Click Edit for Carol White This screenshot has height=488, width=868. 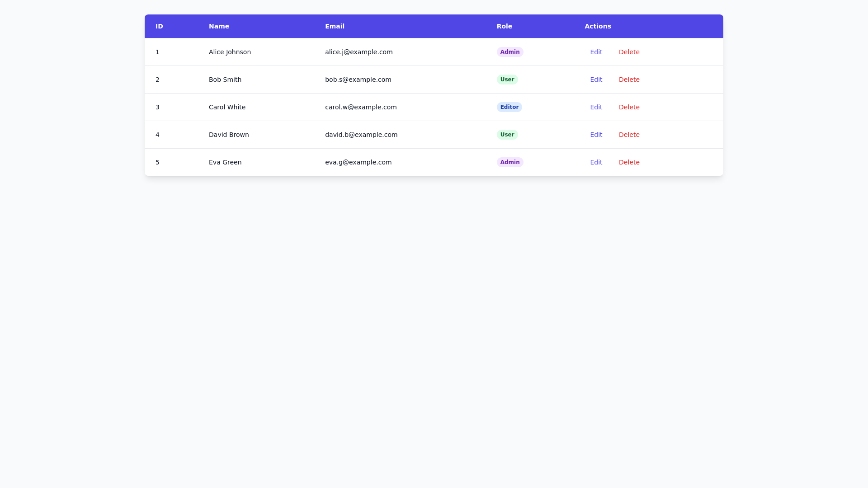[596, 107]
